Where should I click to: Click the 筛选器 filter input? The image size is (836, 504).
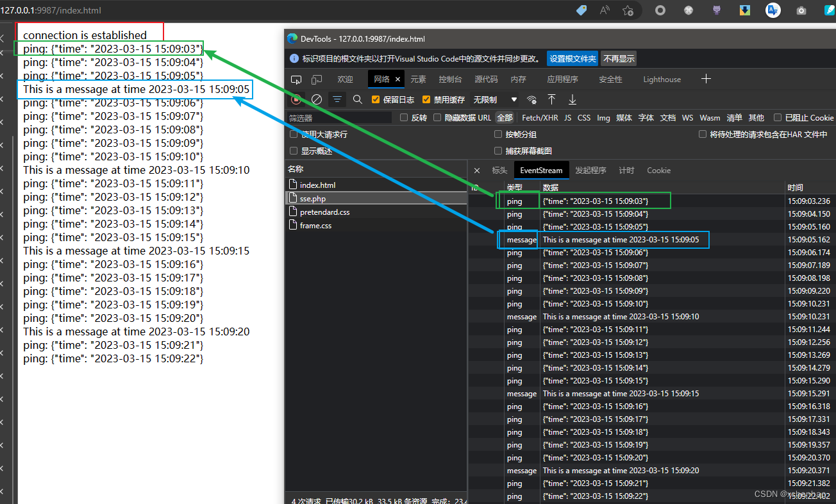(339, 118)
